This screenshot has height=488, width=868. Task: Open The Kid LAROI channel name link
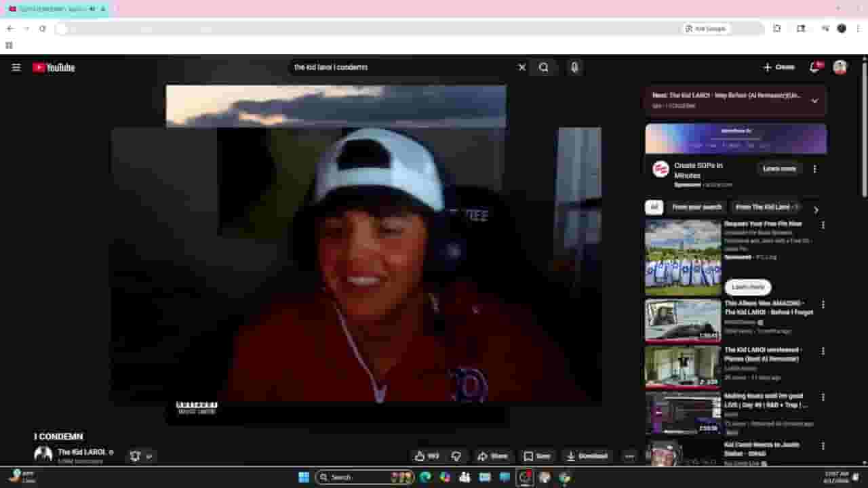(81, 452)
